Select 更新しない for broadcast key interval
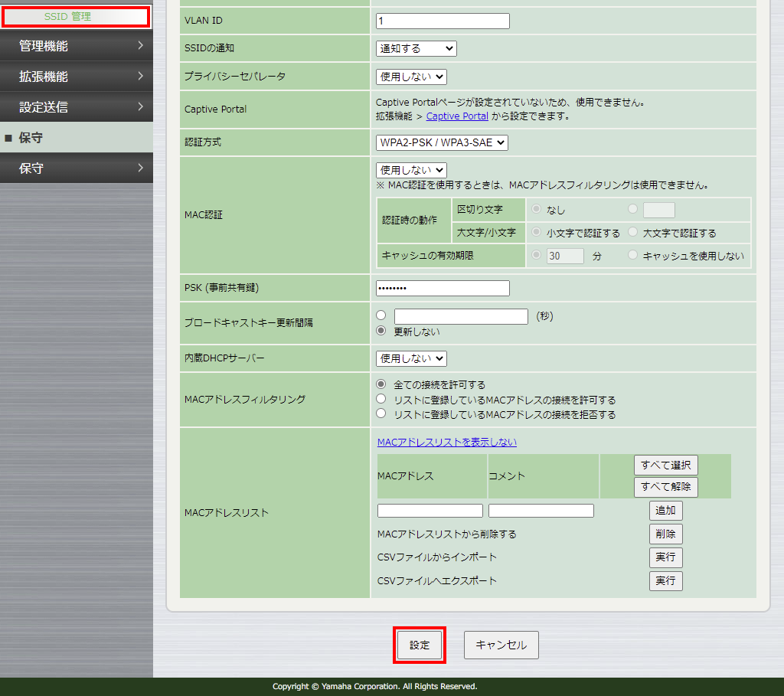 (x=380, y=330)
